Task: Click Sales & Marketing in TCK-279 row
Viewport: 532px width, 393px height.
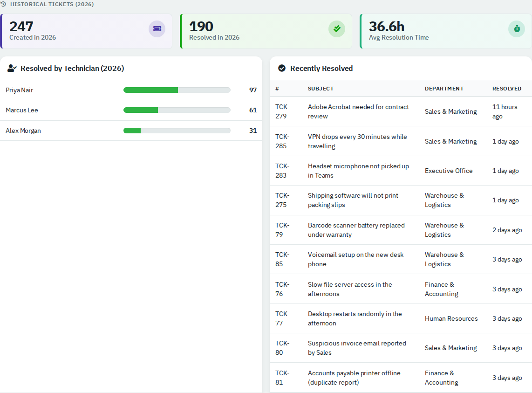Action: pos(450,111)
